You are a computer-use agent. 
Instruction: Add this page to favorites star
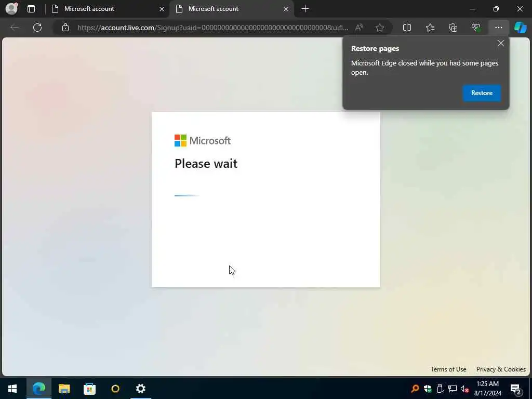(x=380, y=28)
